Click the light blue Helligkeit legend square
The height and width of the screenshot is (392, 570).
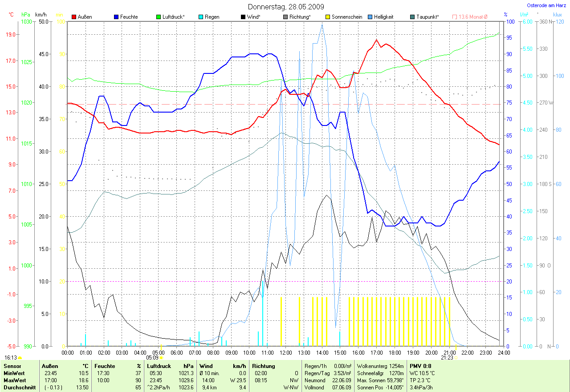coord(370,17)
